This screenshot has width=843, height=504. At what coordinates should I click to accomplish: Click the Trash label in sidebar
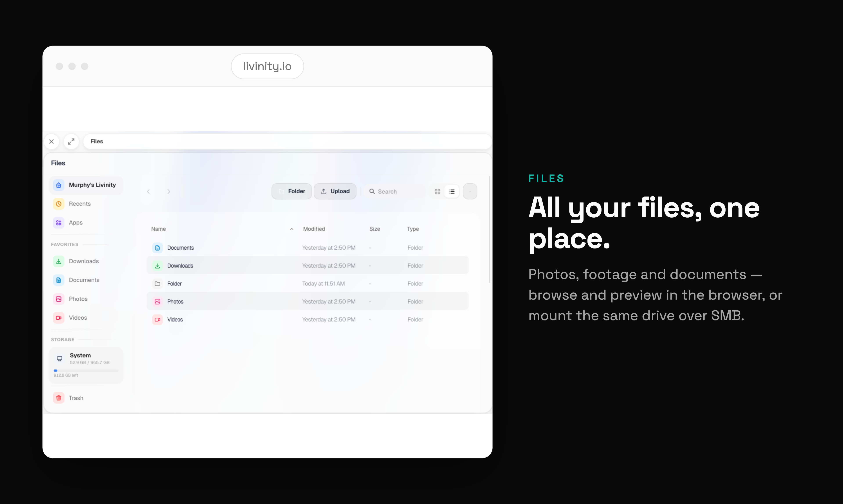(x=76, y=398)
